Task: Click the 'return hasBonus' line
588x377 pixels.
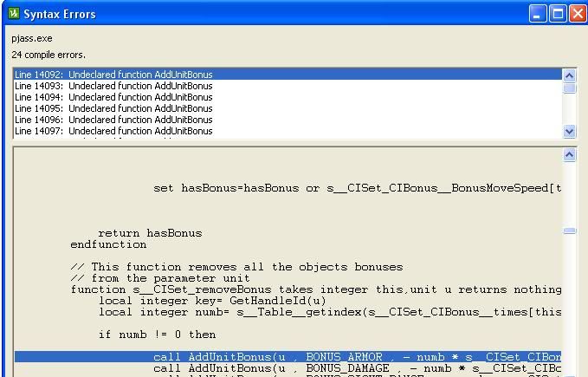Action: [x=150, y=233]
